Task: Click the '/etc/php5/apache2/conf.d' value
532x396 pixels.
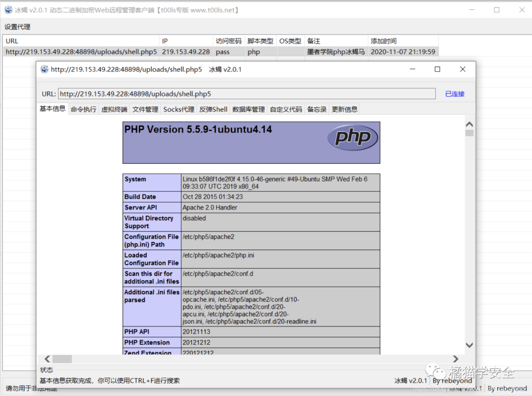Action: [x=218, y=274]
